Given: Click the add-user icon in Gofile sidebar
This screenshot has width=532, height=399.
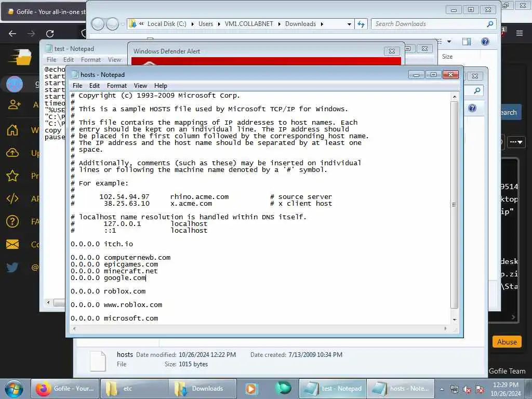Looking at the screenshot, I should (14, 104).
